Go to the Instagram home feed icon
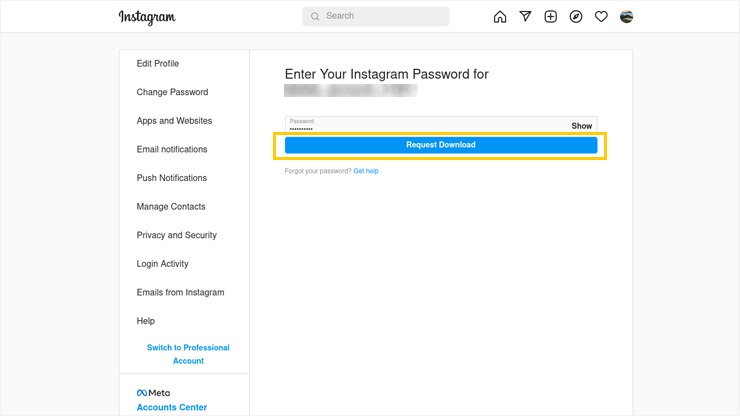Viewport: 740px width, 416px height. pos(500,17)
